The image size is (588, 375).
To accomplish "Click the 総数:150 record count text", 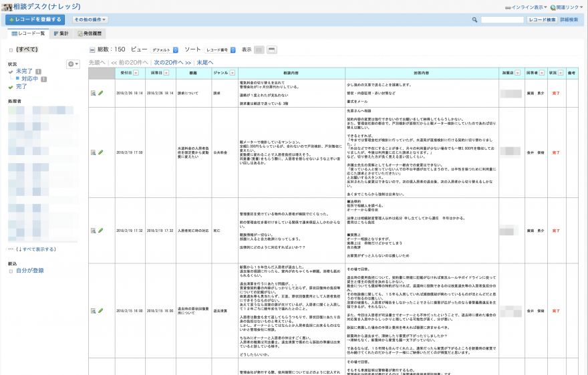I will tap(112, 49).
